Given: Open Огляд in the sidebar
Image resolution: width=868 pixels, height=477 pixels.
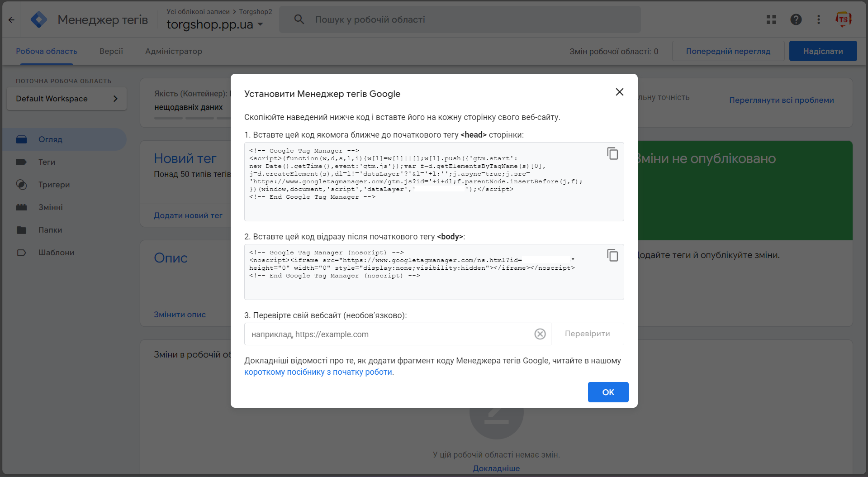Looking at the screenshot, I should tap(65, 139).
